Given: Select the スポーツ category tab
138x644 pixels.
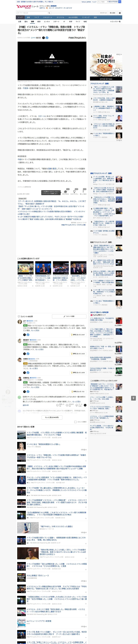Looking at the screenshot, I should point(56,22).
